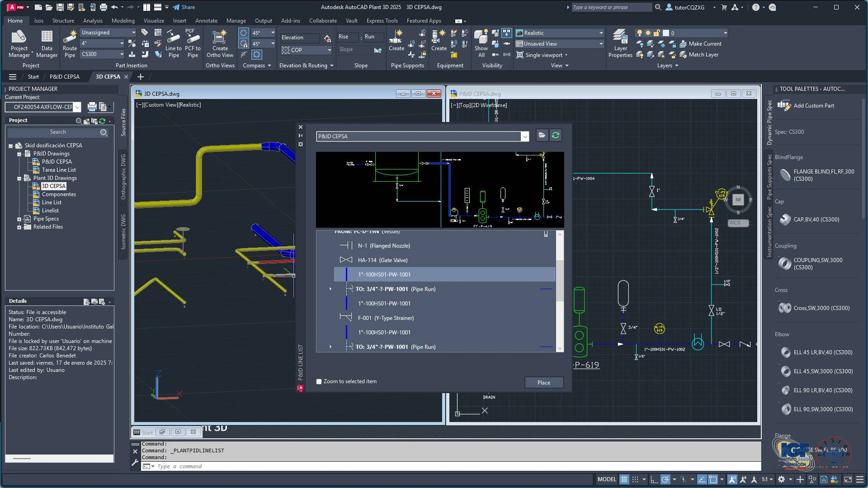Open the Project Manager ribbon button

click(19, 44)
